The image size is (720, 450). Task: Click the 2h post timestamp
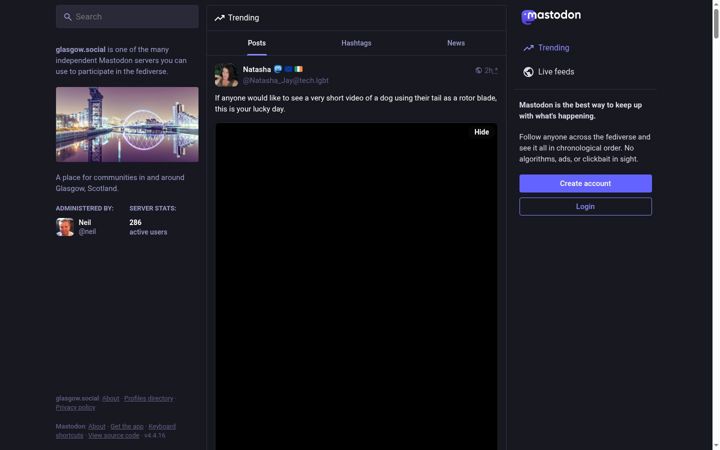491,70
